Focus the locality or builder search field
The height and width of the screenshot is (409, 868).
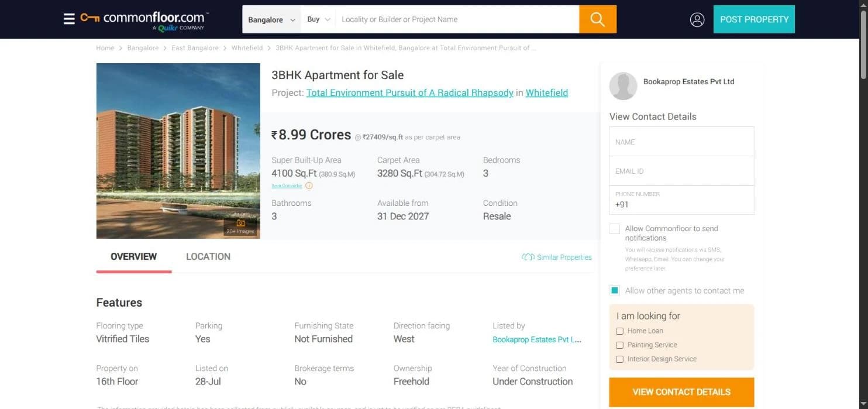coord(458,19)
